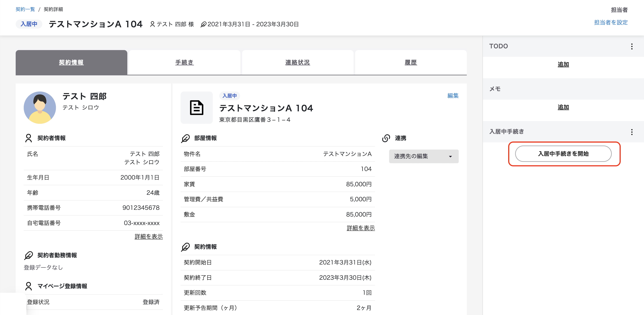Click the 入居中 badge on property card
The image size is (644, 315).
coord(230,96)
